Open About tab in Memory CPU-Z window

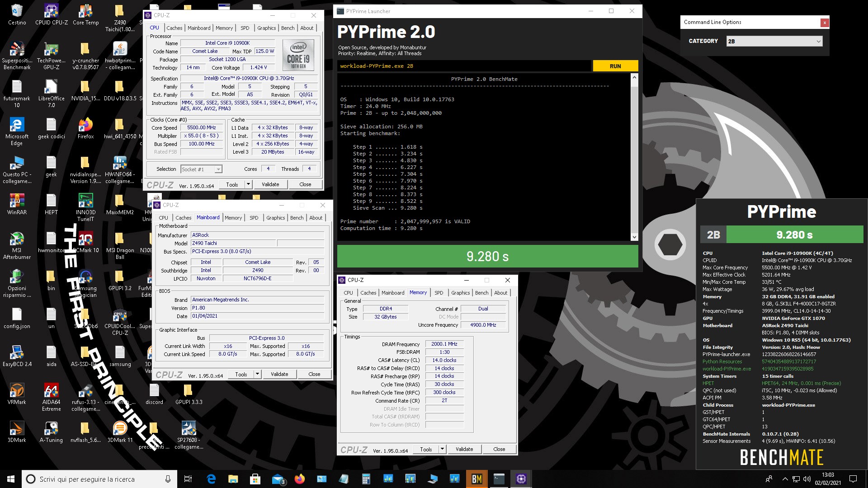coord(500,293)
